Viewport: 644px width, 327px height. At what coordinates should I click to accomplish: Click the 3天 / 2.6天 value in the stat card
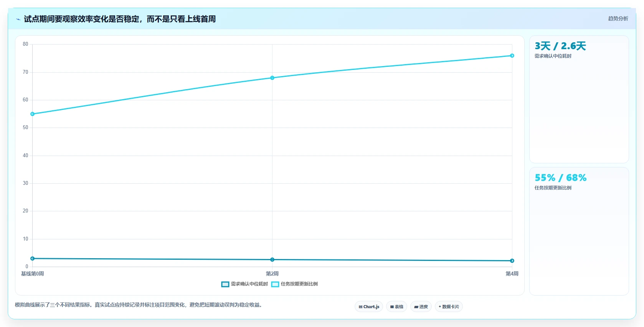(560, 46)
